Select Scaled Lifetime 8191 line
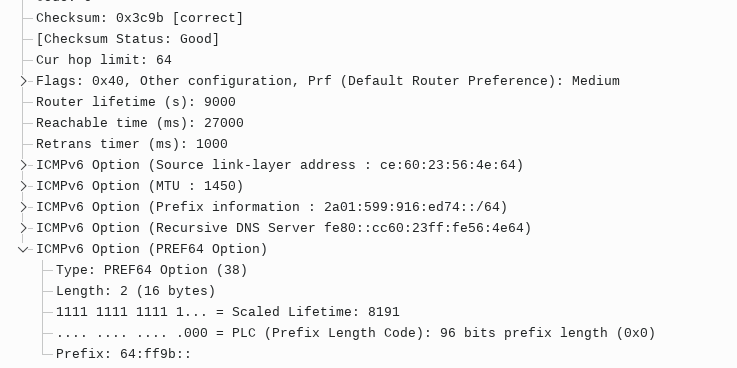The width and height of the screenshot is (737, 368). pyautogui.click(x=227, y=312)
